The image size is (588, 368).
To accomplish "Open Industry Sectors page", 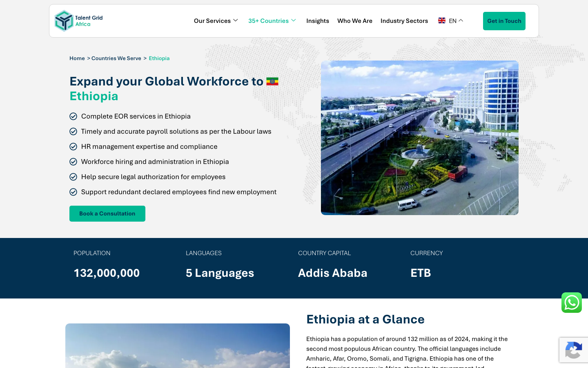I will click(404, 21).
